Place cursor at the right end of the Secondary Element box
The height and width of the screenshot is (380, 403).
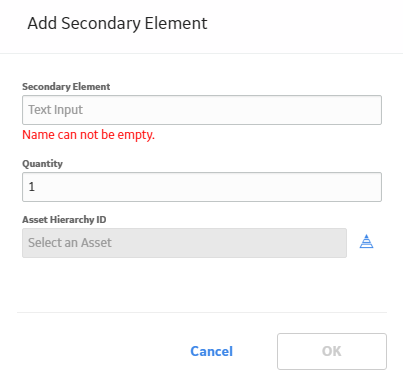pos(375,110)
